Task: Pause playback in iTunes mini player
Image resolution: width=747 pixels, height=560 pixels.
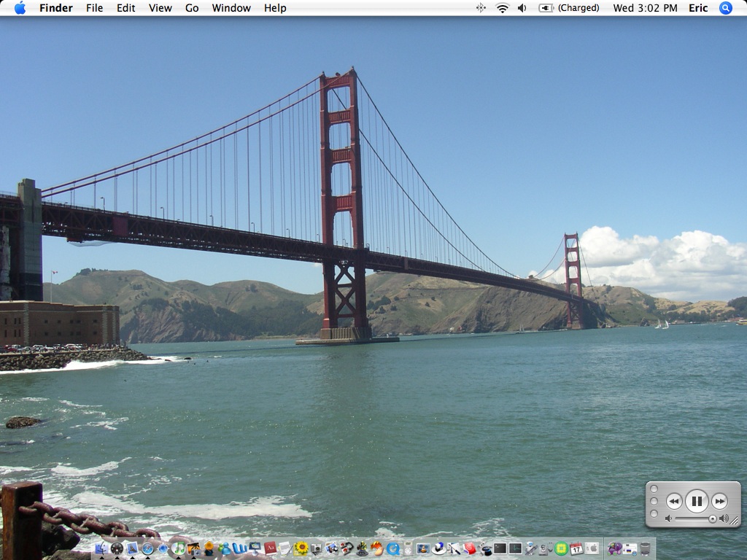Action: pos(697,501)
